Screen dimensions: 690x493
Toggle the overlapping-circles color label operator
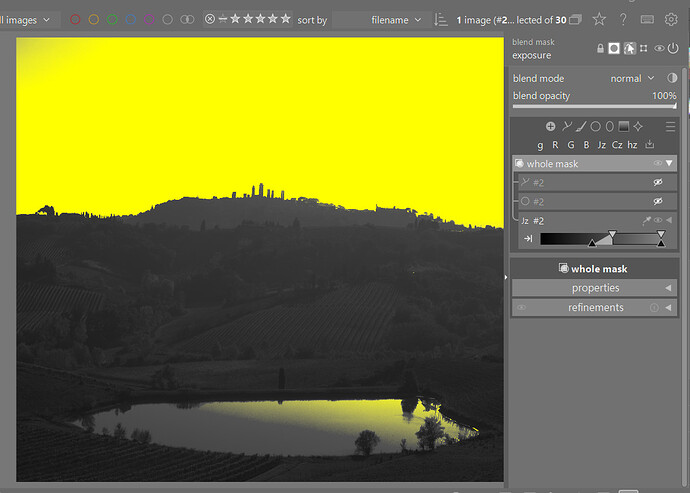pos(187,19)
